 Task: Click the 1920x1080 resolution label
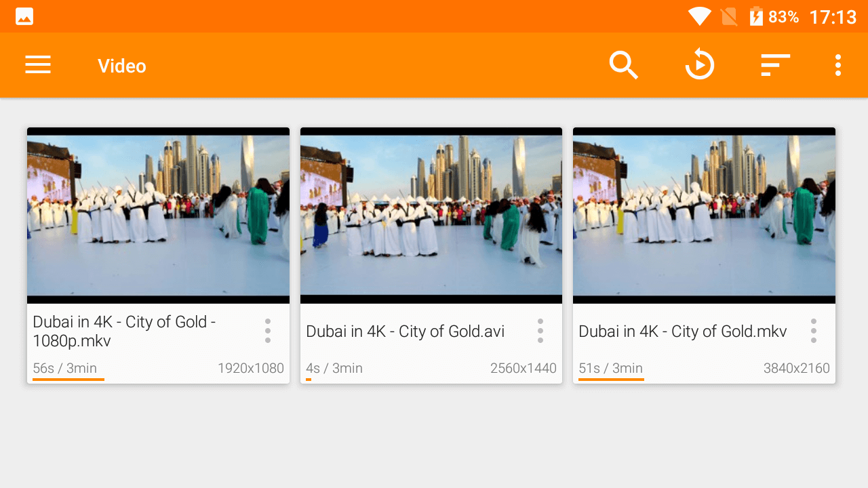251,368
